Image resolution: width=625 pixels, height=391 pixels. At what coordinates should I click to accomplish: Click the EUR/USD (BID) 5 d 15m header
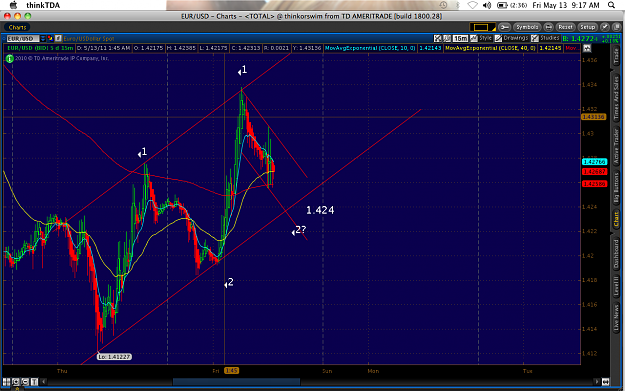coord(40,48)
